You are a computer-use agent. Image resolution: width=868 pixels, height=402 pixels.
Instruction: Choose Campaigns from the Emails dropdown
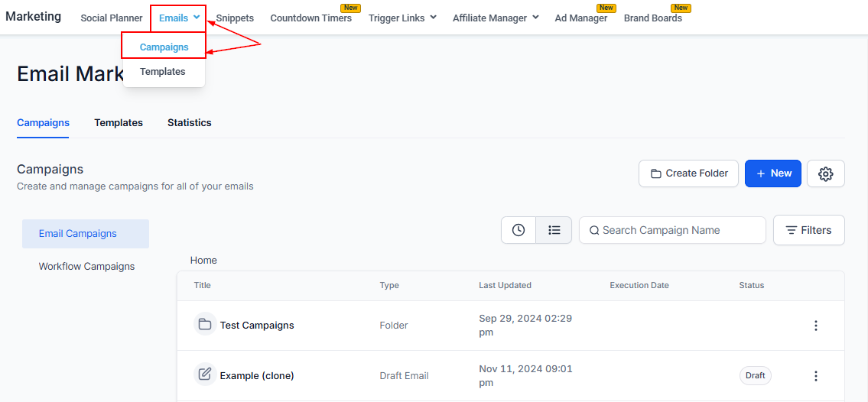click(164, 47)
